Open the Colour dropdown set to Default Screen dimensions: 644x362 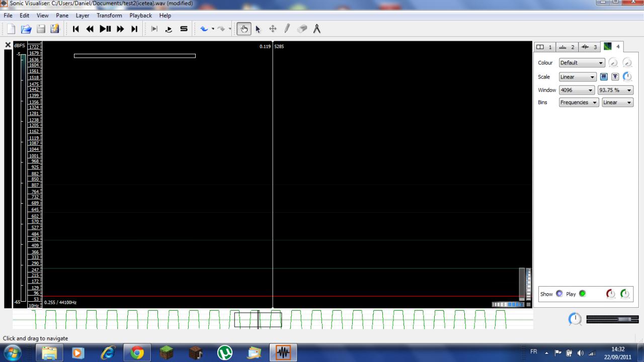coord(582,63)
